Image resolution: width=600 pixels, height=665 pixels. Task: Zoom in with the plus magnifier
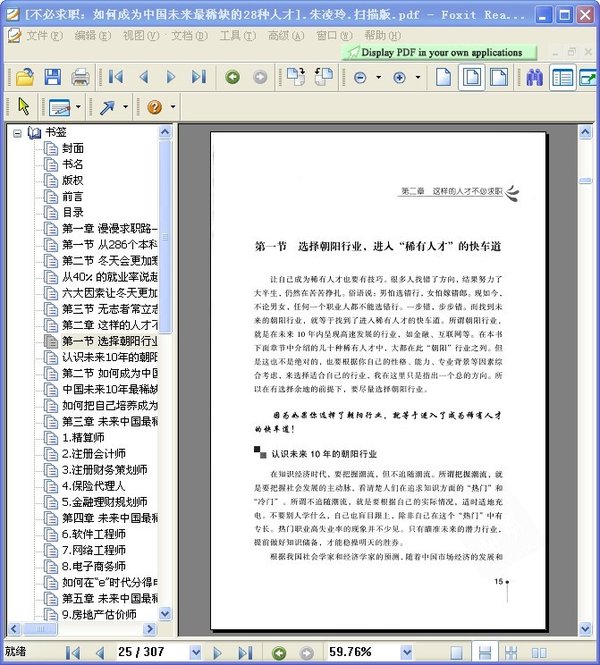click(x=399, y=78)
